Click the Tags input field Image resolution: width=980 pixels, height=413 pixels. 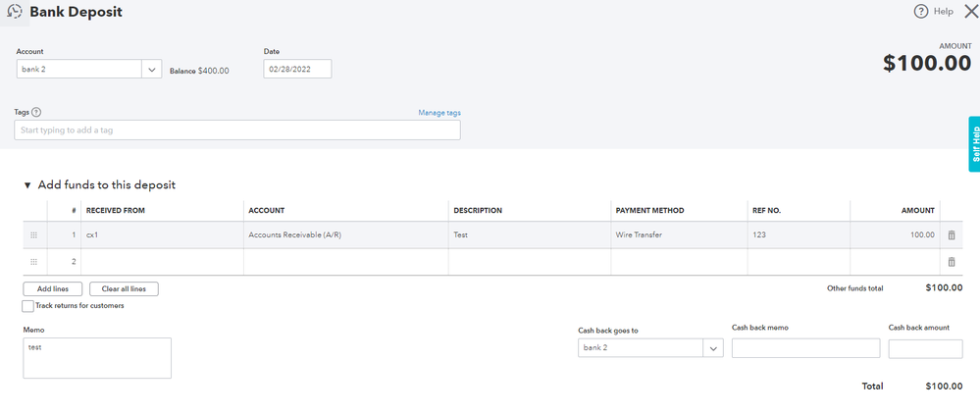point(236,130)
